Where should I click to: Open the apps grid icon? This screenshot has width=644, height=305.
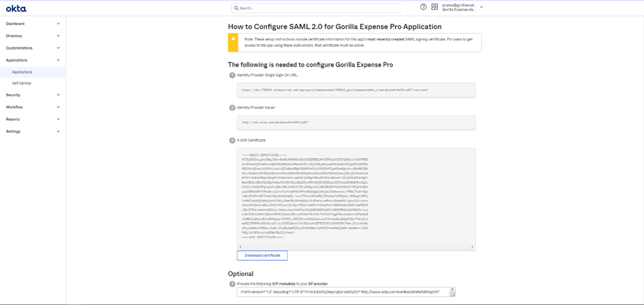pos(435,7)
